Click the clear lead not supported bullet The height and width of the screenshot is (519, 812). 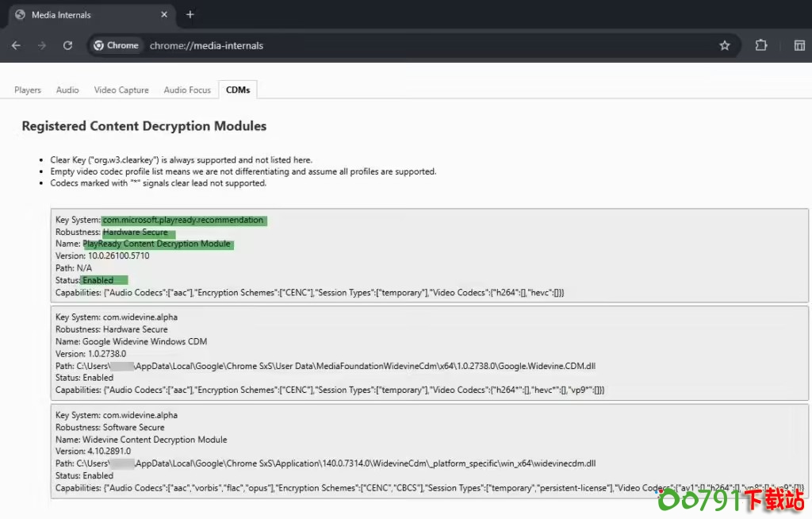[x=158, y=183]
